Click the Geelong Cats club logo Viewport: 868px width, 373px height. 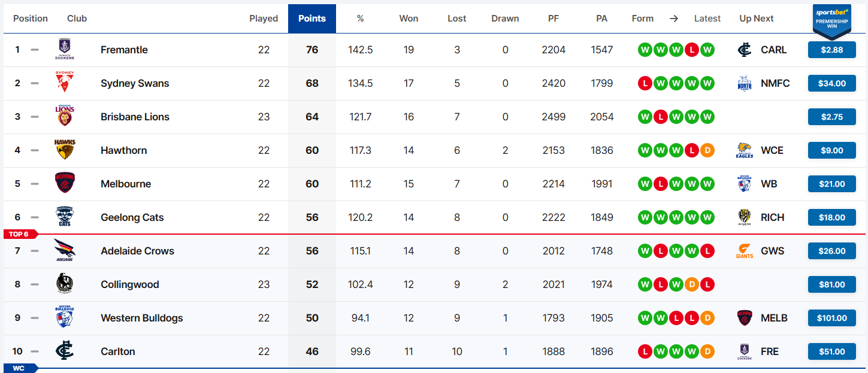(65, 217)
